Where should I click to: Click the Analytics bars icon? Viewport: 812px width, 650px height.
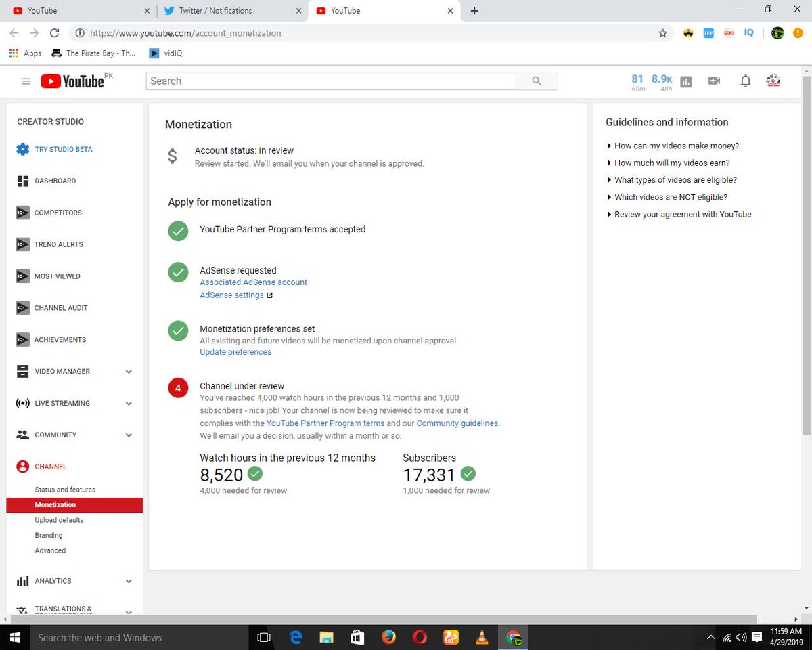(23, 581)
